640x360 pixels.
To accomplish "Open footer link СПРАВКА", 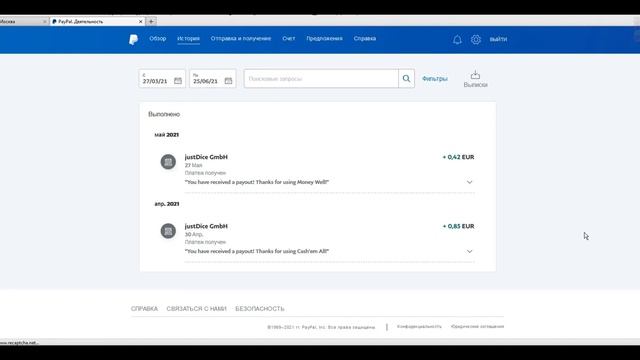I will (x=144, y=309).
